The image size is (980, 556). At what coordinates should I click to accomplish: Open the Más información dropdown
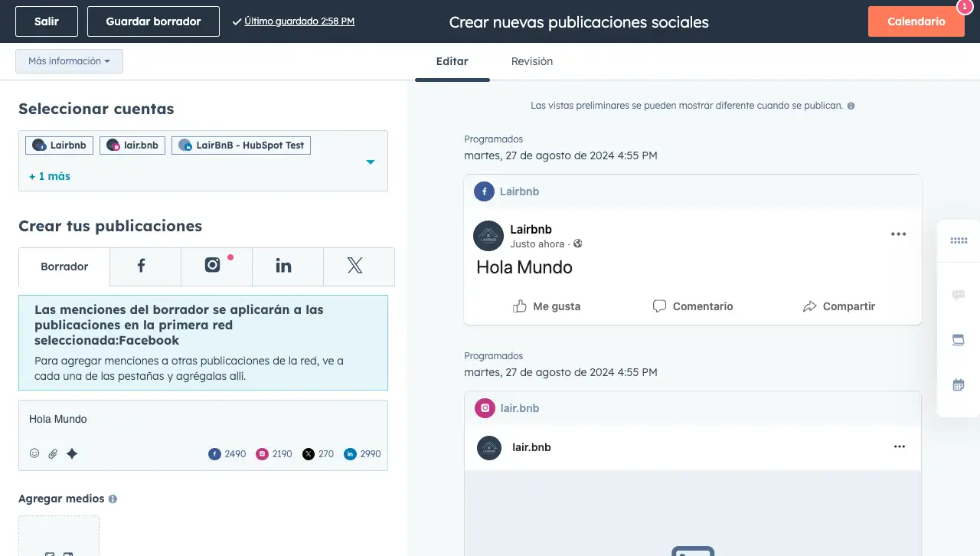[69, 61]
